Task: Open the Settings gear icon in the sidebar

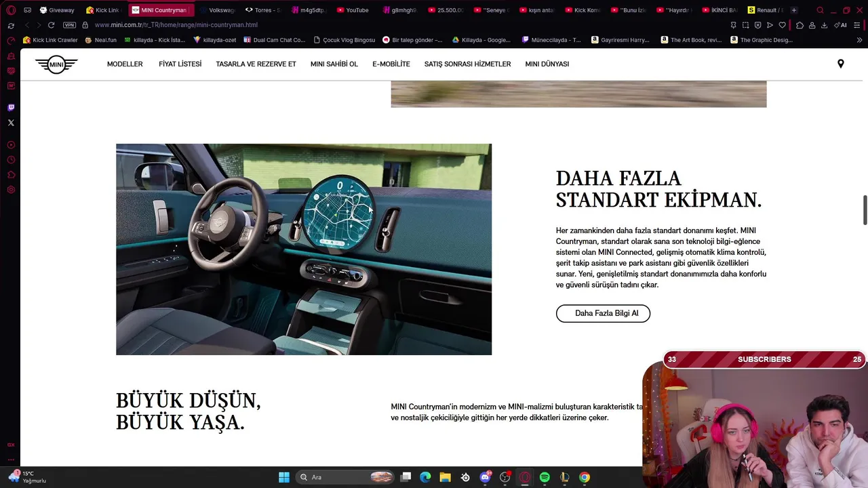Action: [x=11, y=190]
